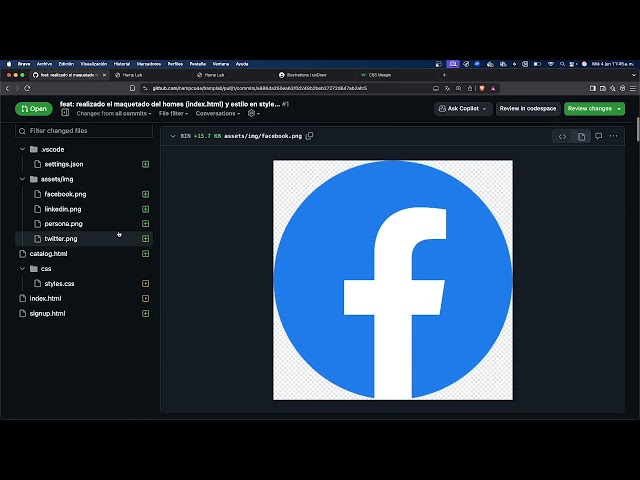This screenshot has width=640, height=480.
Task: Close the active GitHub pull request tab
Action: pos(104,75)
